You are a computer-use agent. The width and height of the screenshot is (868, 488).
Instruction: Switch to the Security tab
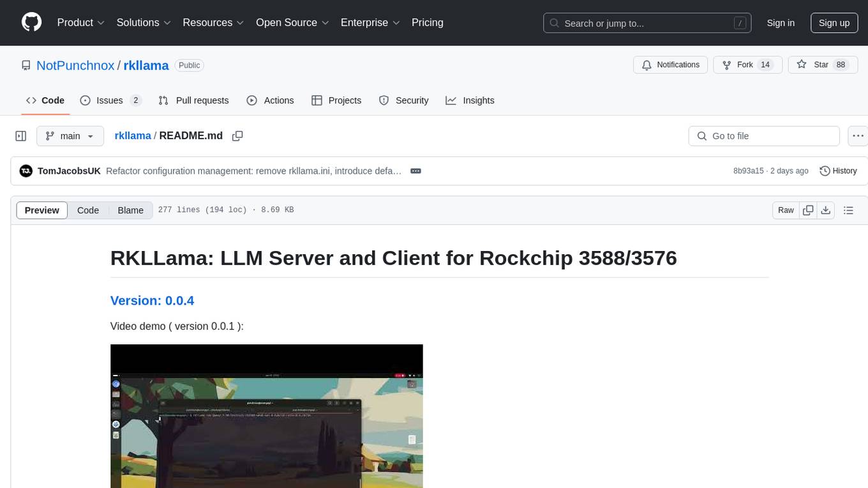[403, 100]
